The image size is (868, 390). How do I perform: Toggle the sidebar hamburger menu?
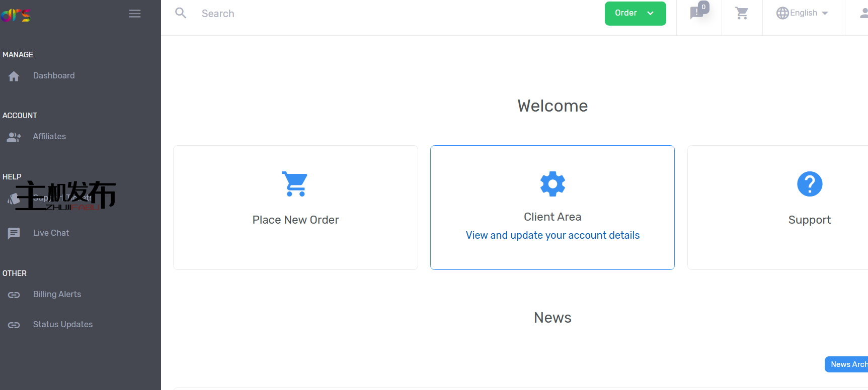pos(134,14)
